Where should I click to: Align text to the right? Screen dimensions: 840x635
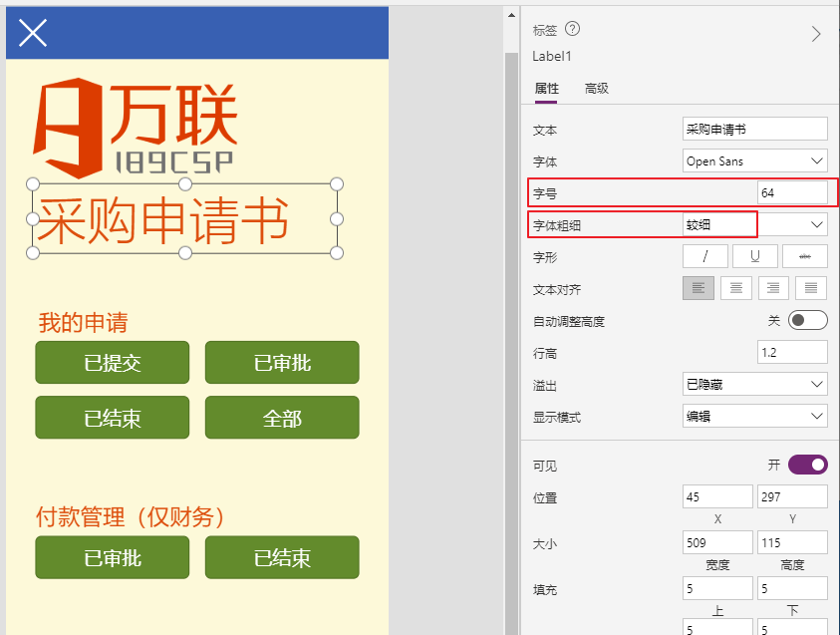[x=773, y=288]
